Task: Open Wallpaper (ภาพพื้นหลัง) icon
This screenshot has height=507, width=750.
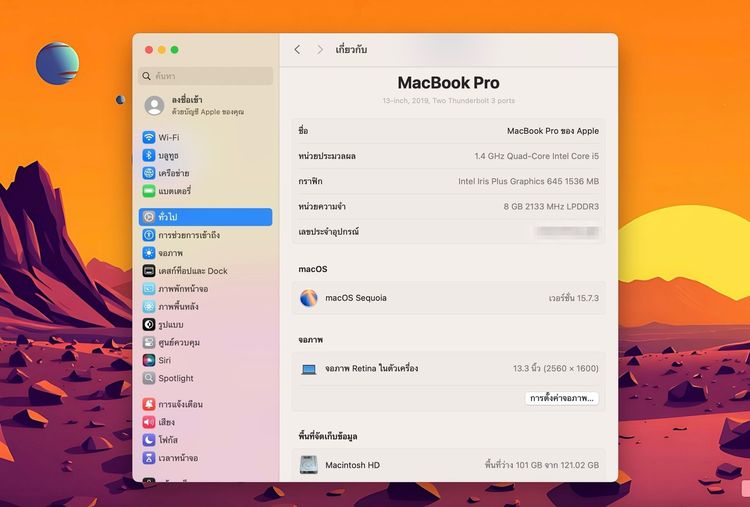Action: tap(149, 307)
